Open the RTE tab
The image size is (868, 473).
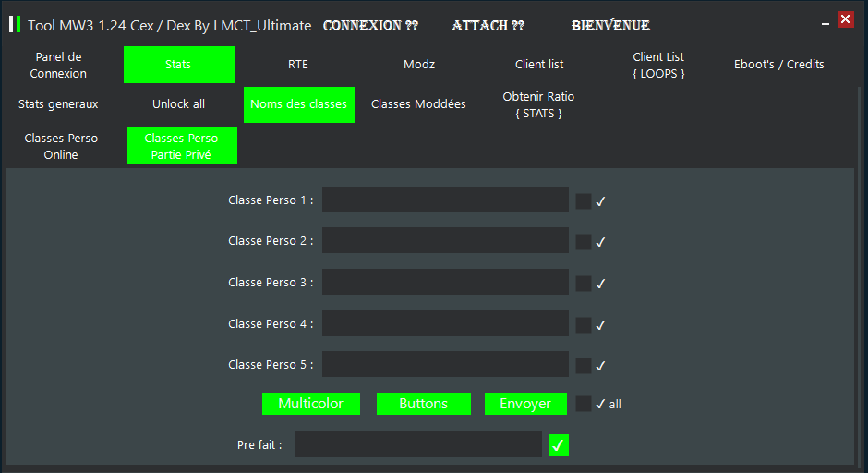pos(298,65)
